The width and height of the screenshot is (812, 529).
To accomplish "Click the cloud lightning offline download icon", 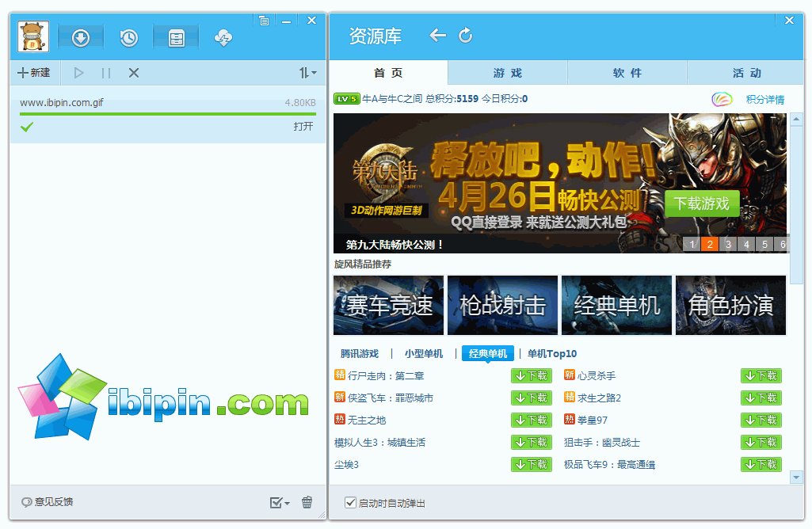I will 223,38.
